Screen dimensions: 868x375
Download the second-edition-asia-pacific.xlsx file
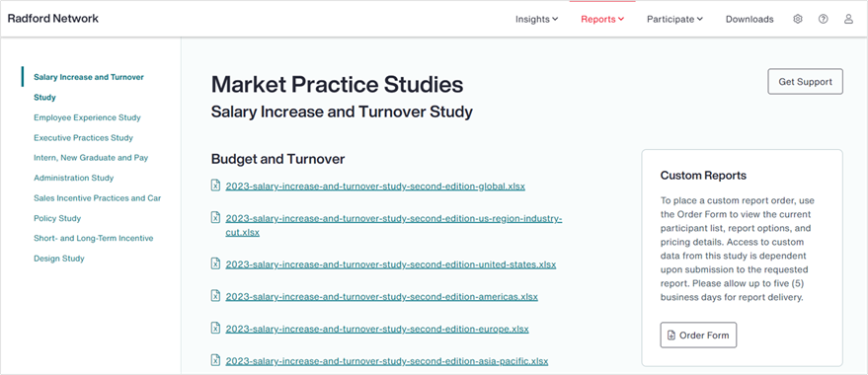[x=387, y=361]
